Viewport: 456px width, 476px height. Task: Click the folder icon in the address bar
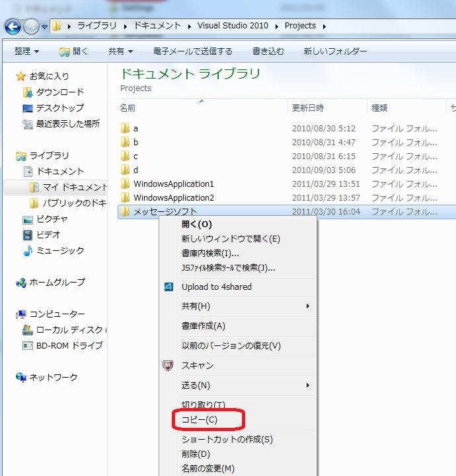tap(56, 26)
